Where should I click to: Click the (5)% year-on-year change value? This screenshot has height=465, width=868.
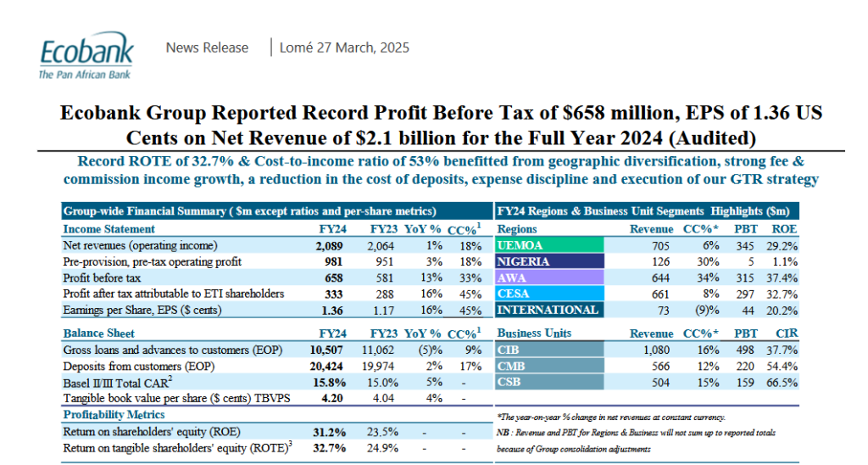tap(431, 350)
